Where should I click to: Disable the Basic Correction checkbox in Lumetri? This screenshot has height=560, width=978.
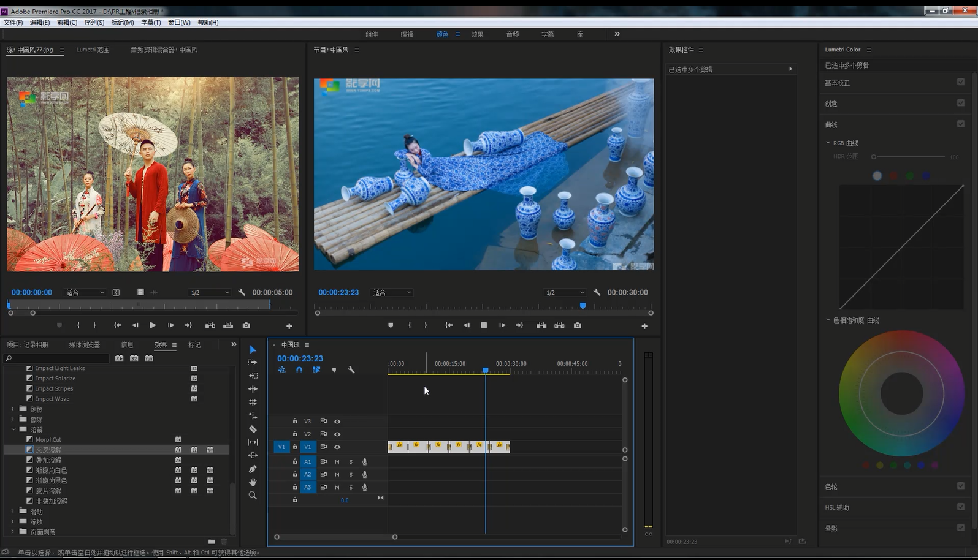tap(961, 82)
